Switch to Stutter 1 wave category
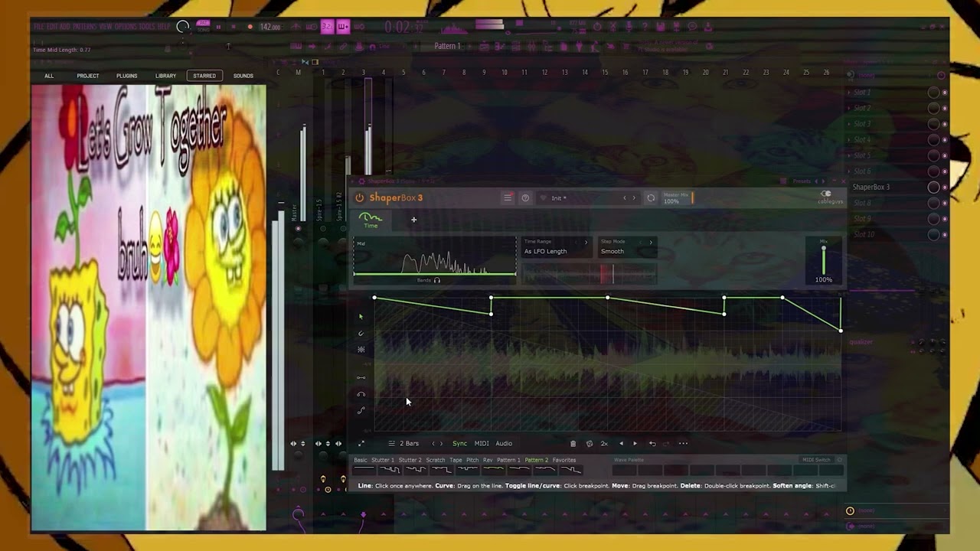Image resolution: width=980 pixels, height=551 pixels. [x=383, y=460]
